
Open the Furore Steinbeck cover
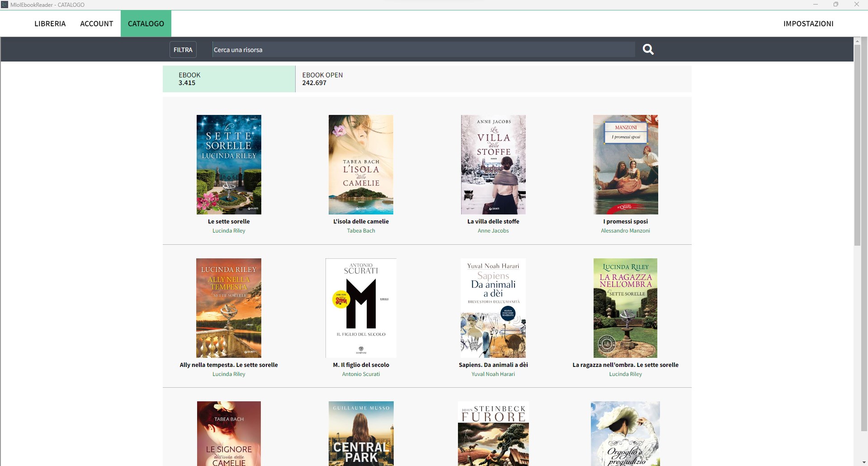(x=493, y=433)
